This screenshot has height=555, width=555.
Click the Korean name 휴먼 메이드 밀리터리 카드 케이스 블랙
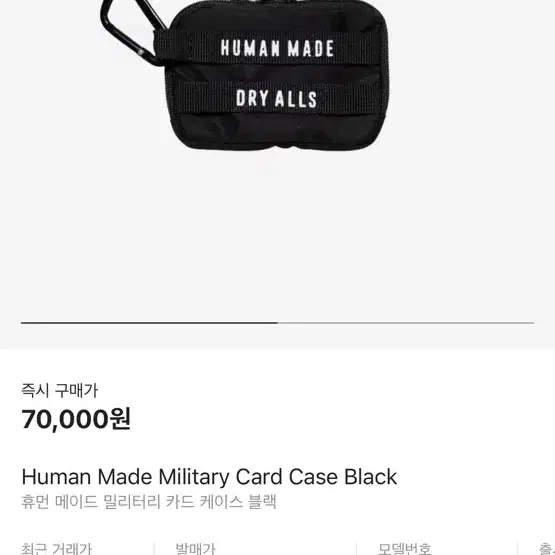[149, 502]
